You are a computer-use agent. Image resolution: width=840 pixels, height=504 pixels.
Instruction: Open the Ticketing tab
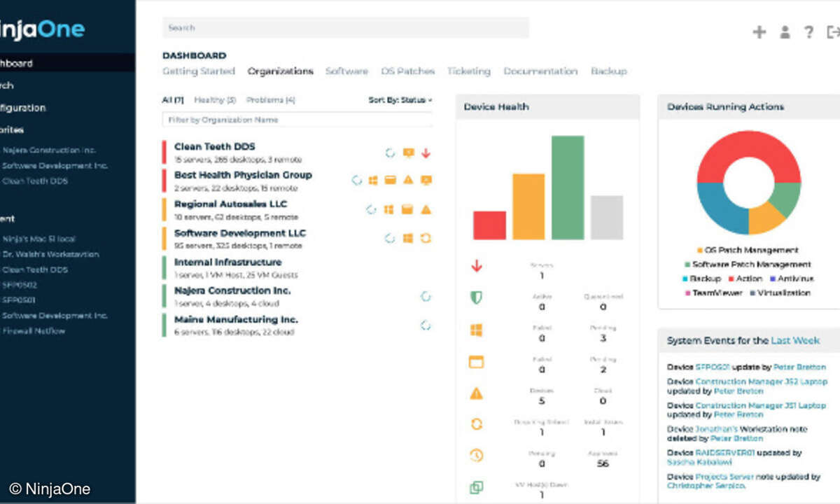(469, 71)
